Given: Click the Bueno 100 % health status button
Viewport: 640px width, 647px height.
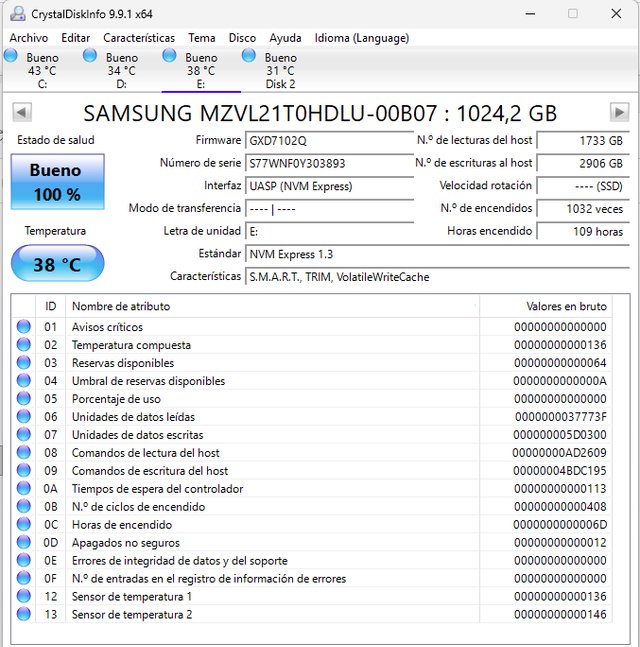Looking at the screenshot, I should (57, 182).
